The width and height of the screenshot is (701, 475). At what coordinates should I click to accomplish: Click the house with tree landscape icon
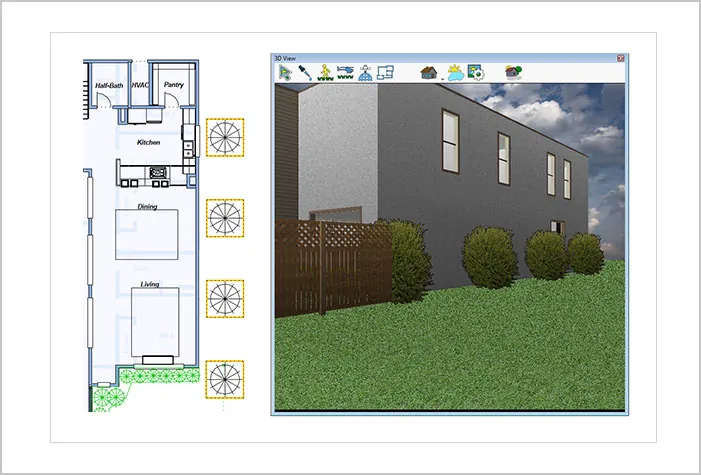point(513,72)
